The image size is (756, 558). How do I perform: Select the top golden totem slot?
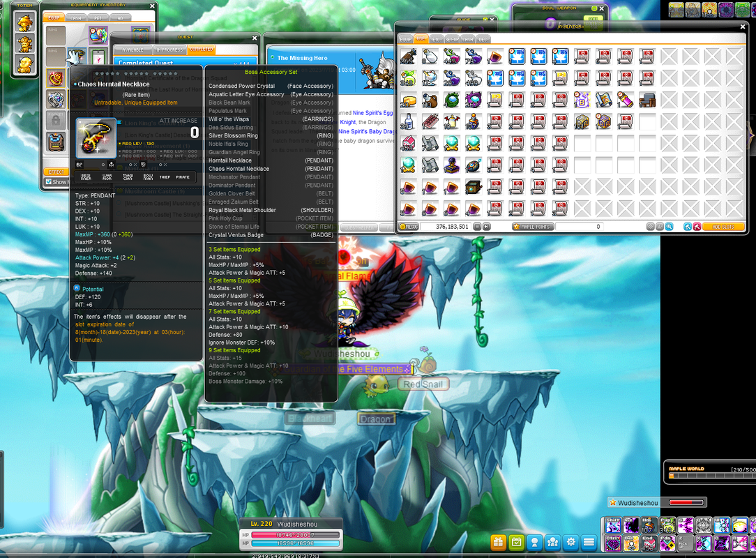[x=24, y=22]
